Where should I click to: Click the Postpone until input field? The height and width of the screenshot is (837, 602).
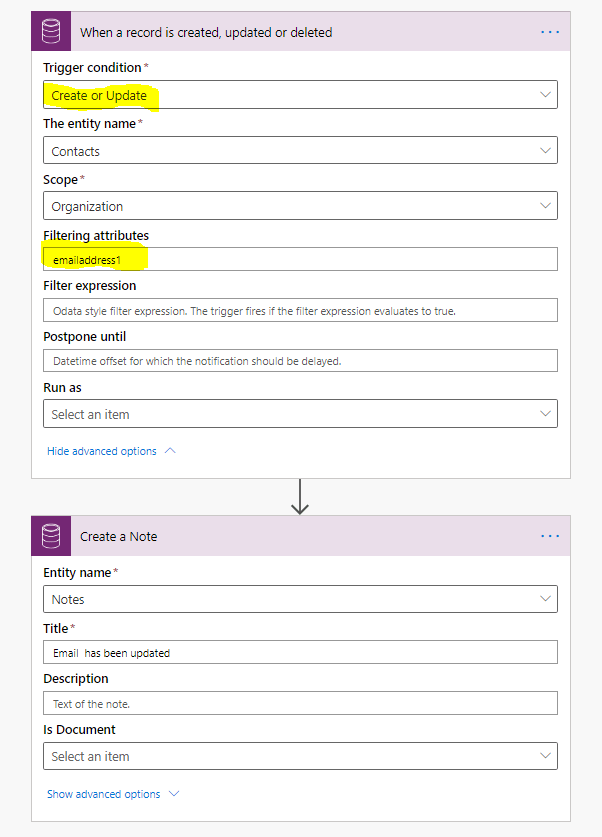(300, 361)
